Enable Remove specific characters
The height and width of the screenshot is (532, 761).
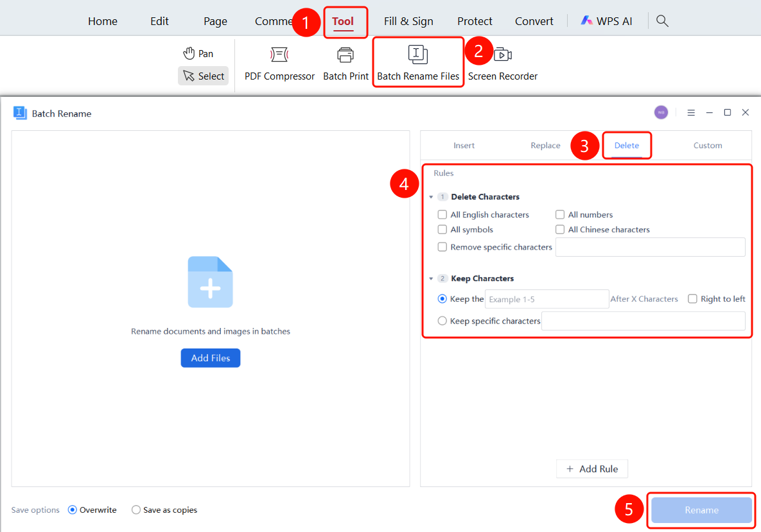(442, 247)
